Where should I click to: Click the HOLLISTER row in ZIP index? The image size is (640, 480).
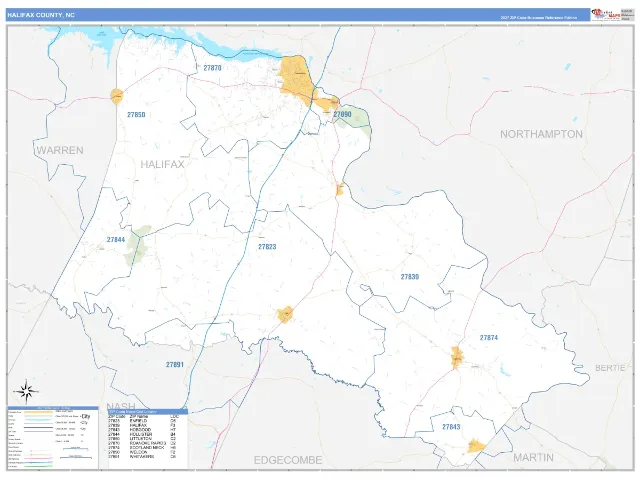pos(144,434)
